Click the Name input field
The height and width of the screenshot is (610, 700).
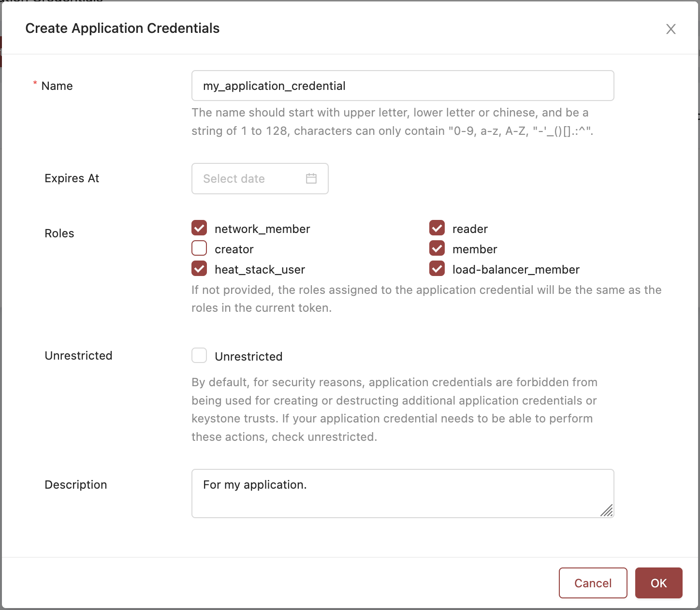coord(403,86)
